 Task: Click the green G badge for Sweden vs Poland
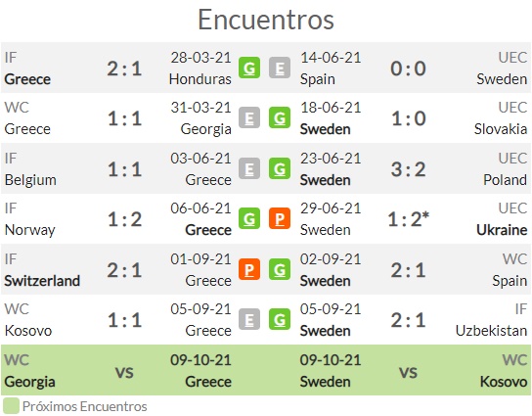point(280,168)
